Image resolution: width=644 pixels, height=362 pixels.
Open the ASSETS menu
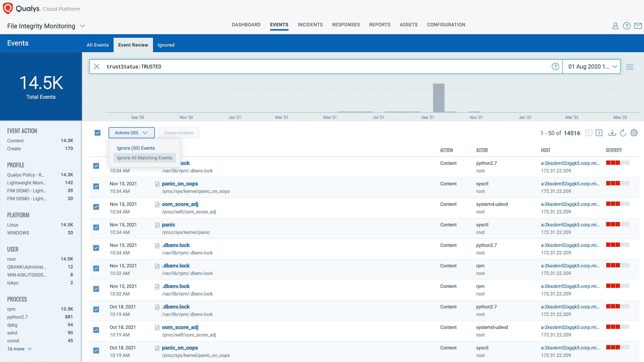point(409,24)
